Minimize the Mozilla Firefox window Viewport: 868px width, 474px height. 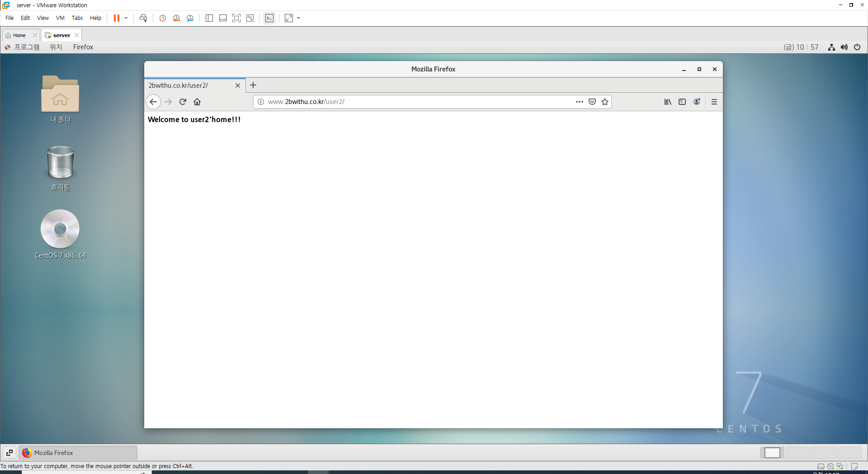click(684, 69)
